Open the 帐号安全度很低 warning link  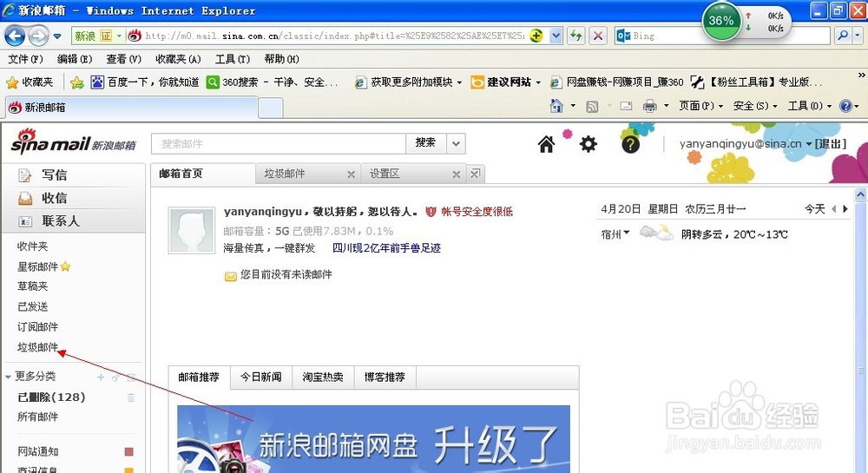click(477, 212)
